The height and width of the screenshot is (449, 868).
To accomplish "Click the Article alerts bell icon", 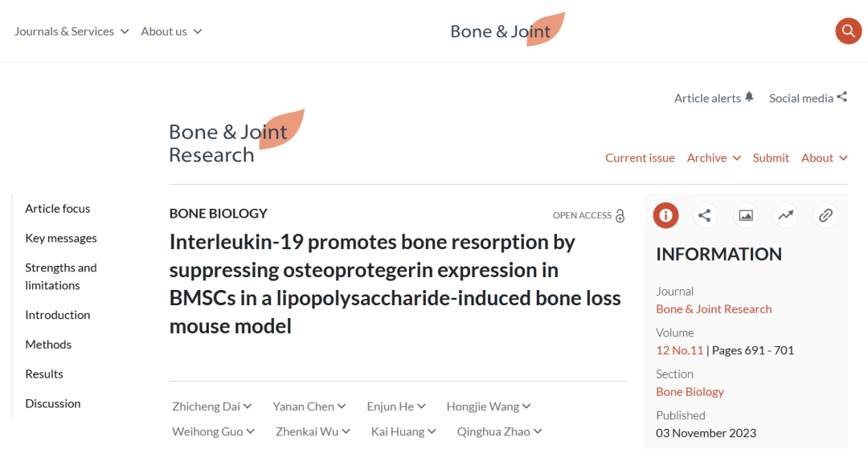I will tap(749, 96).
